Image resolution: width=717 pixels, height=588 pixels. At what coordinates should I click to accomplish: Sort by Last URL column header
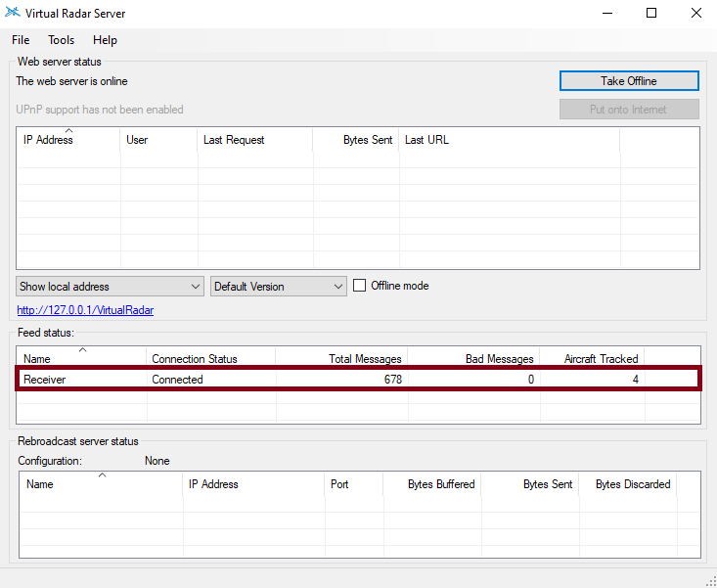(x=510, y=140)
